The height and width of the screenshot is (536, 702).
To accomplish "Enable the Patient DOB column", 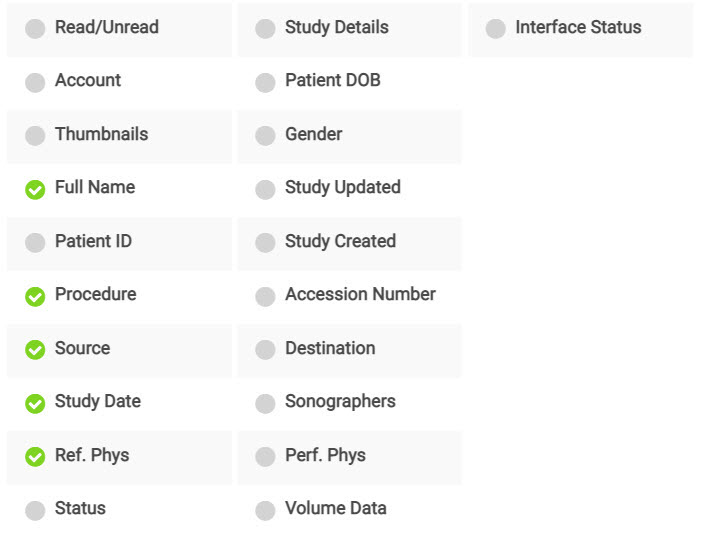I will 265,82.
